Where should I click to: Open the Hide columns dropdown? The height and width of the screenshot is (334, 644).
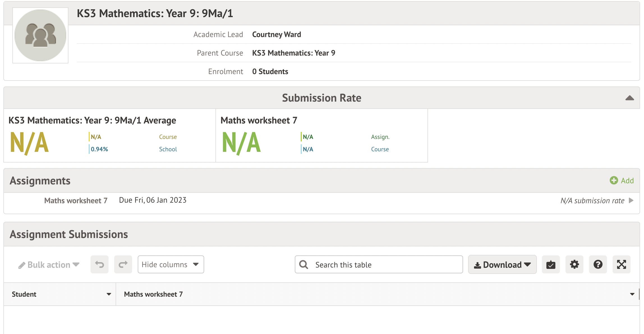[x=171, y=264]
